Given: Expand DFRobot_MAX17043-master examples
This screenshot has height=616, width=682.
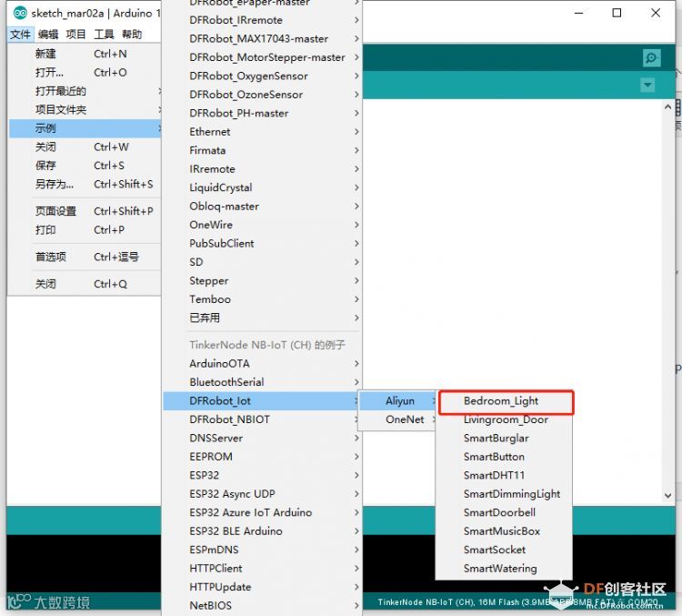Looking at the screenshot, I should pos(262,39).
